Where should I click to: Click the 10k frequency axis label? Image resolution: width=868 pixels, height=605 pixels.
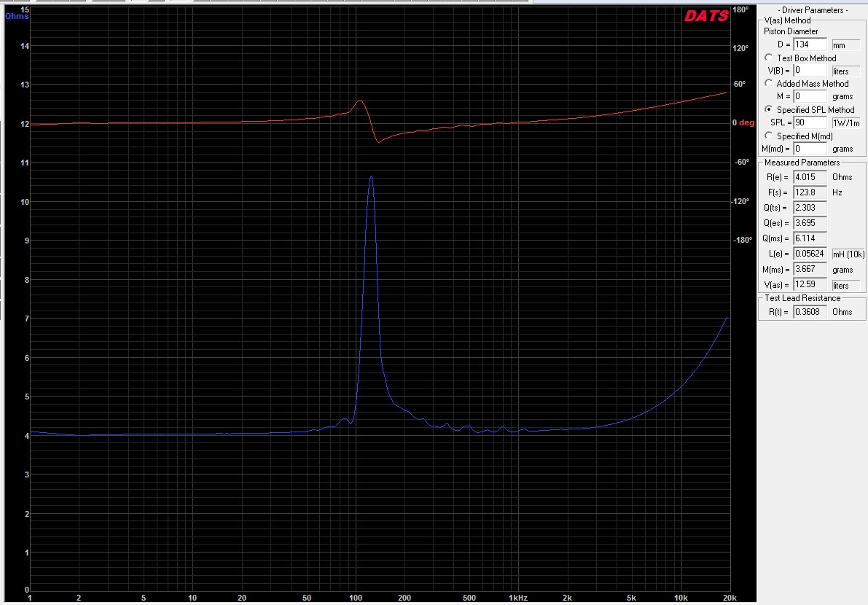coord(681,598)
